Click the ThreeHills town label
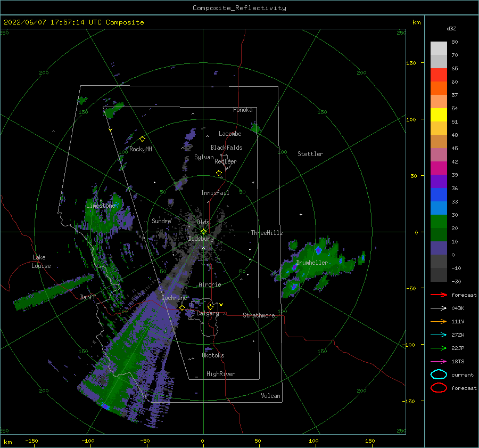479x448 pixels. pyautogui.click(x=267, y=233)
